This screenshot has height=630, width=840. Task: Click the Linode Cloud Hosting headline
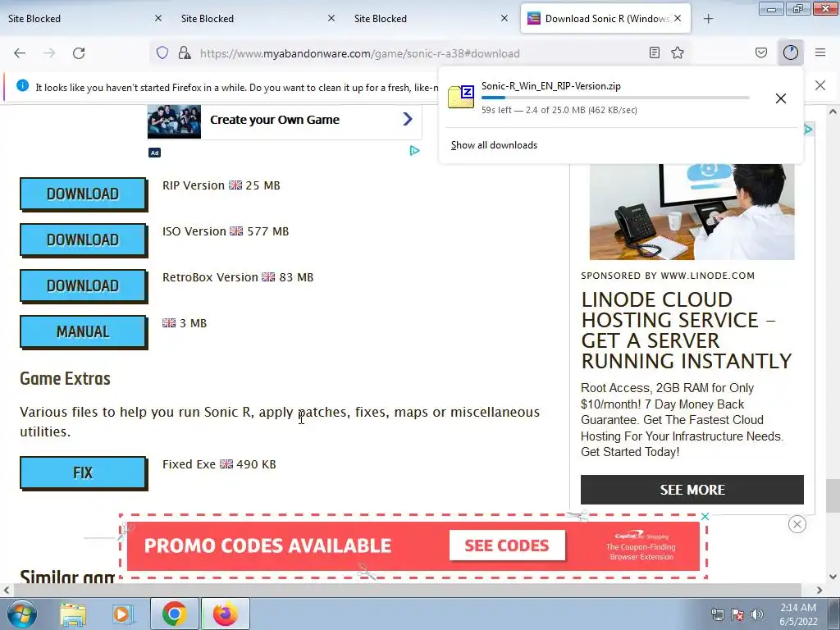click(687, 330)
